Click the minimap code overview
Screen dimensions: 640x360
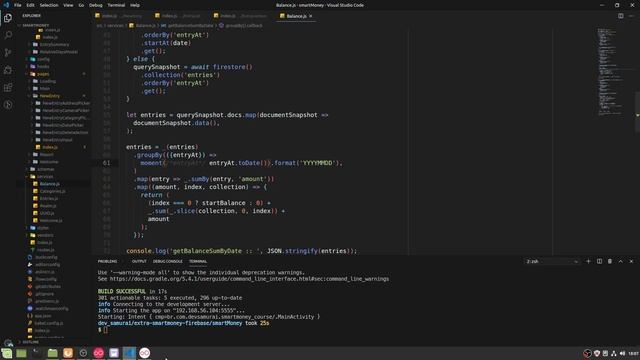click(611, 71)
